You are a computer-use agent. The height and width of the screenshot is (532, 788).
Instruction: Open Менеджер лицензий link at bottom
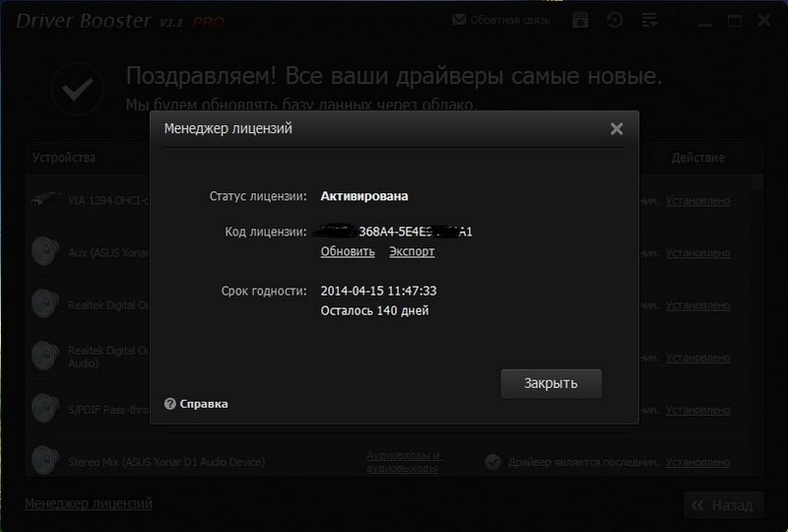click(x=89, y=503)
